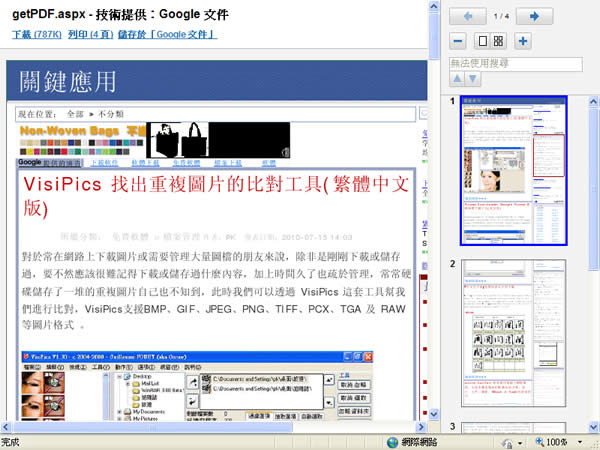Select the partially visible page 3 thumbnail
Image resolution: width=600 pixels, height=450 pixels.
[514, 428]
